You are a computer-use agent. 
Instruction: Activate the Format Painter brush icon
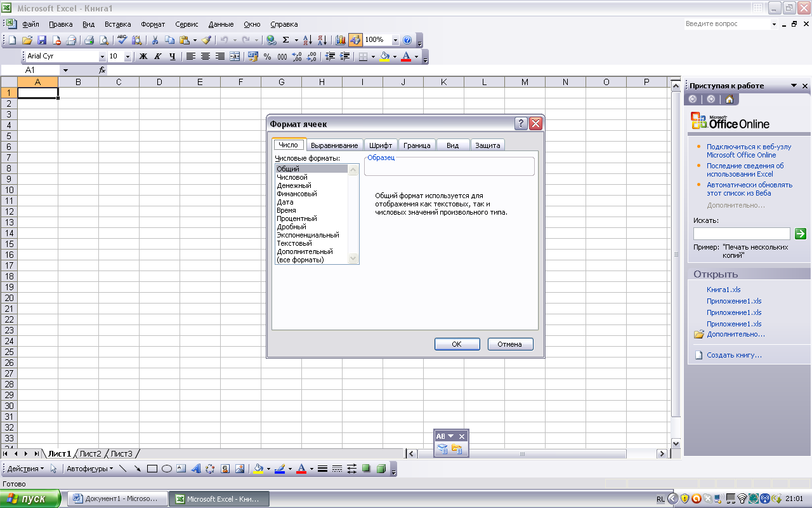point(206,40)
